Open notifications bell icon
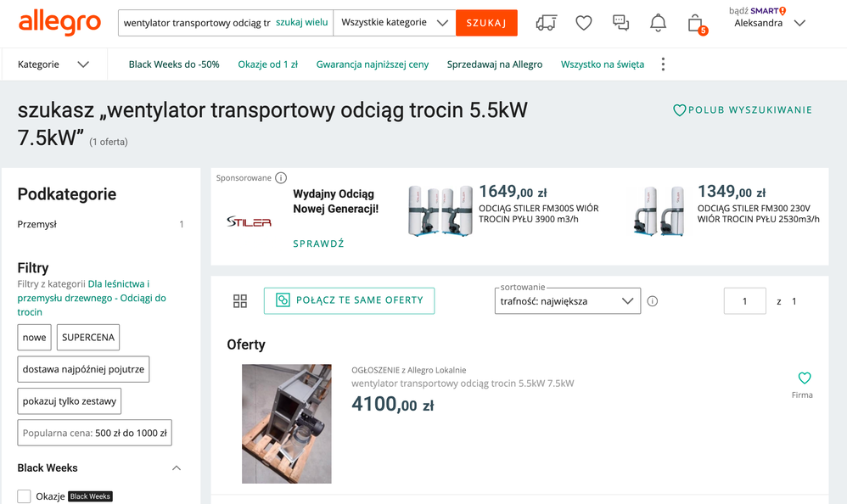 pyautogui.click(x=658, y=23)
